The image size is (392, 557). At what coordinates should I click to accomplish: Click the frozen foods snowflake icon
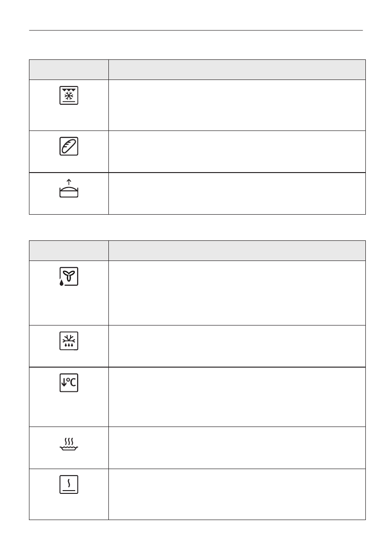[69, 95]
